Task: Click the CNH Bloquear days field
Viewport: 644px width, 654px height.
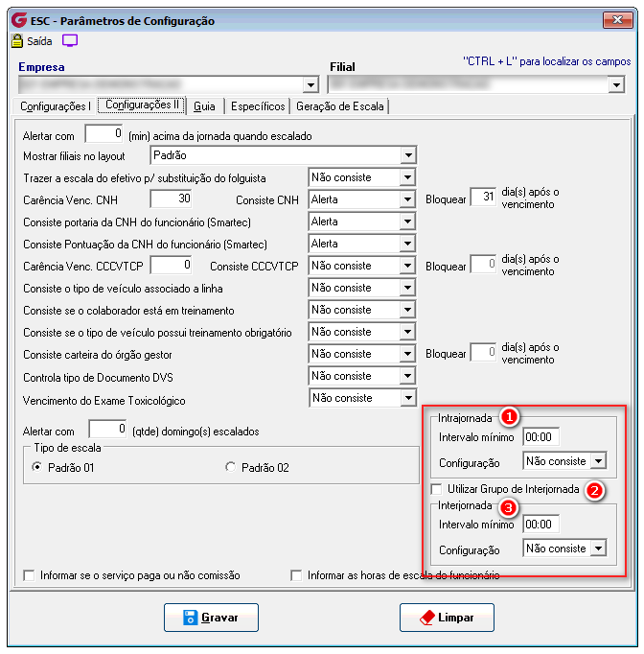Action: (483, 197)
